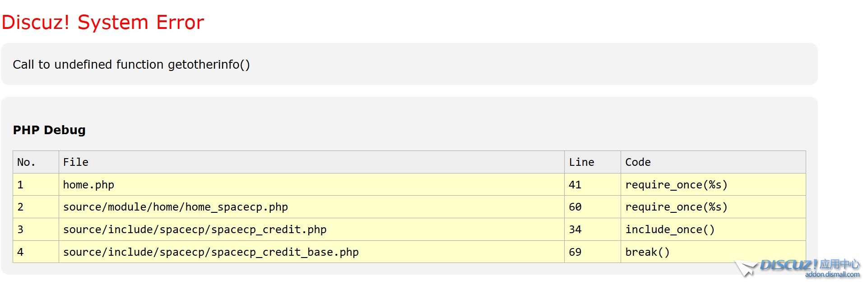Select the spacecp_credit_base.php file path cell
868x286 pixels.
coord(211,252)
